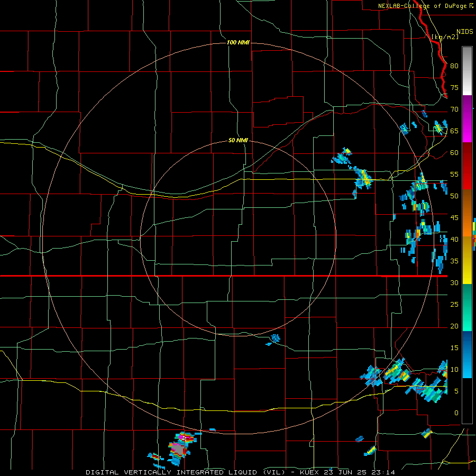This screenshot has height=476, width=476.
Task: Click the 50 value on the color scale
Action: pos(454,196)
